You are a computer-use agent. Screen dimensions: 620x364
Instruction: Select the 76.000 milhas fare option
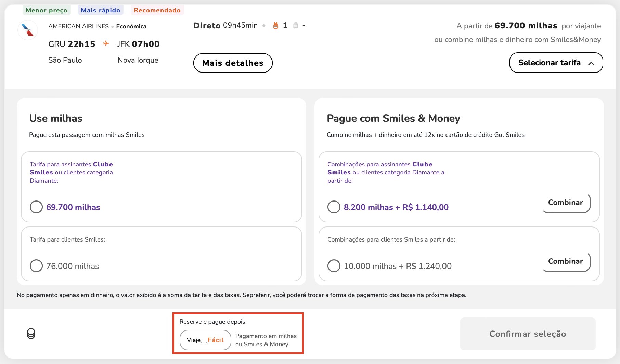[x=36, y=266]
